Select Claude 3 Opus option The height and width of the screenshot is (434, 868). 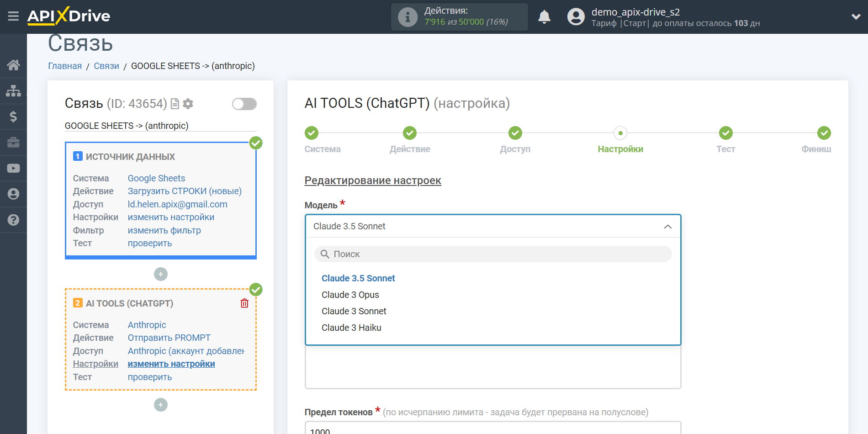pyautogui.click(x=350, y=295)
